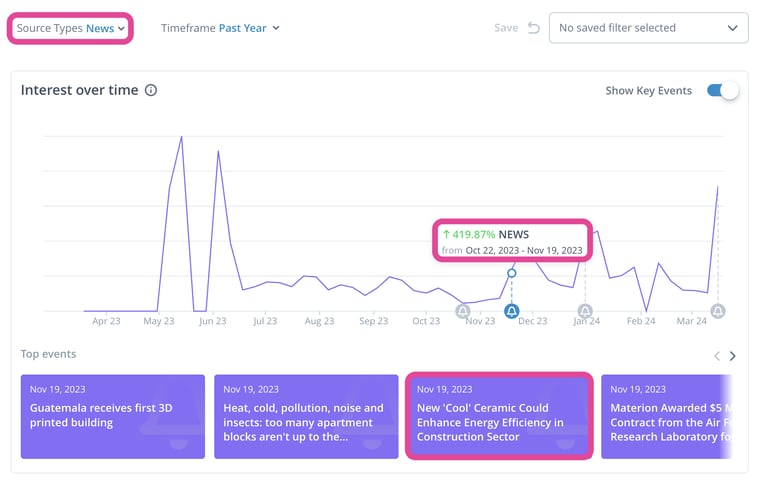Click the Jun 23 axis label
The height and width of the screenshot is (485, 761).
pos(213,321)
